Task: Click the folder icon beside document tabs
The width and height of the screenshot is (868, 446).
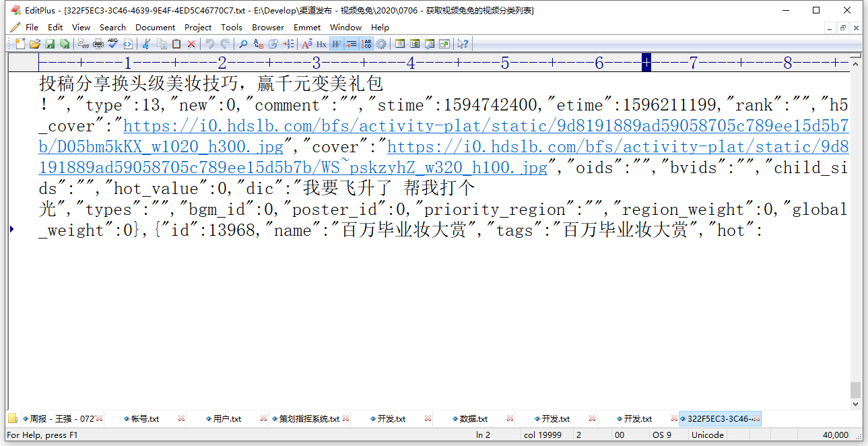Action: coord(12,418)
